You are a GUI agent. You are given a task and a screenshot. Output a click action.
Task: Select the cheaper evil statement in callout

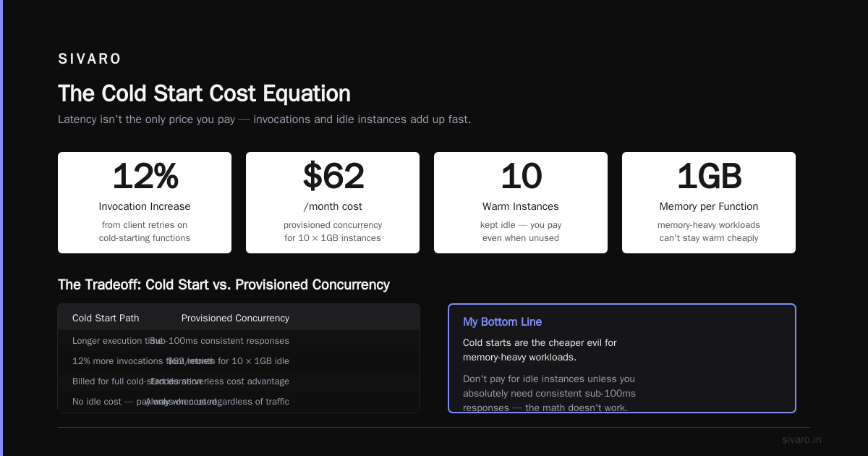540,350
